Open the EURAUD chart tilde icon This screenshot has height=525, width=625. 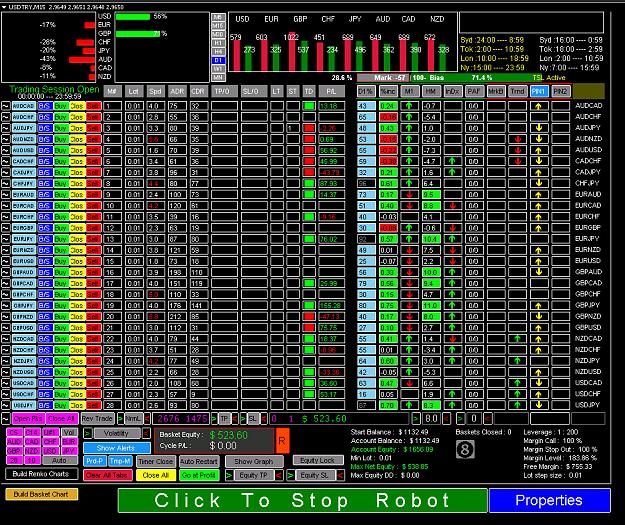point(6,195)
